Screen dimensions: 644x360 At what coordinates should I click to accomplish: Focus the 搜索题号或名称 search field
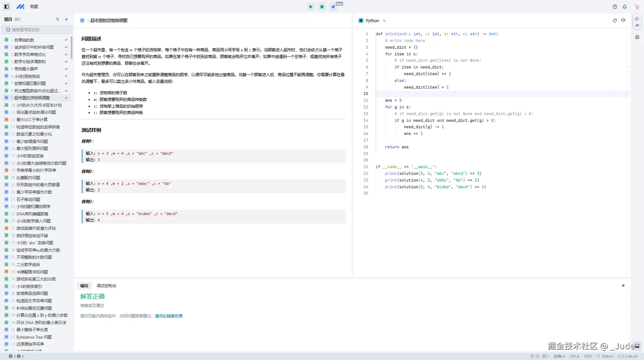click(37, 30)
